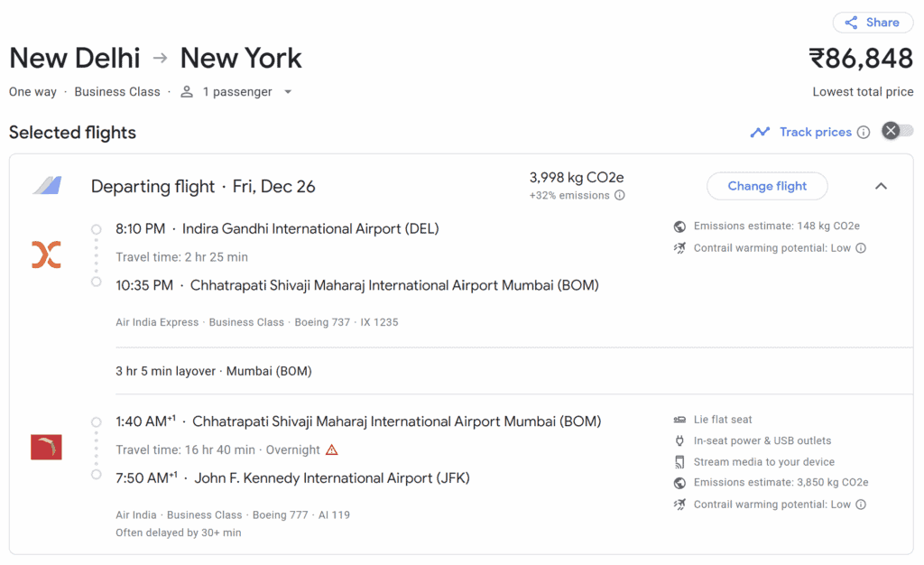The width and height of the screenshot is (924, 565).
Task: Click the contrail warming potential airplane icon
Action: 679,247
